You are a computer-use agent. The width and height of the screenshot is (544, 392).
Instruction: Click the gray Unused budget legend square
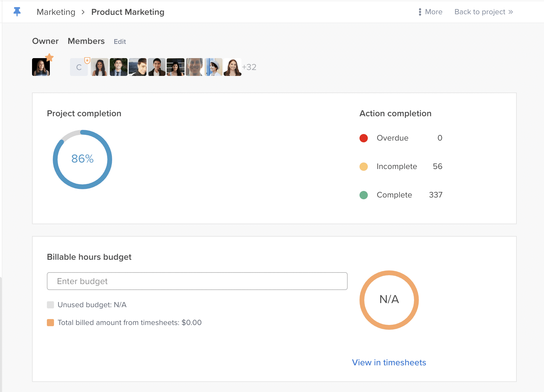point(50,305)
